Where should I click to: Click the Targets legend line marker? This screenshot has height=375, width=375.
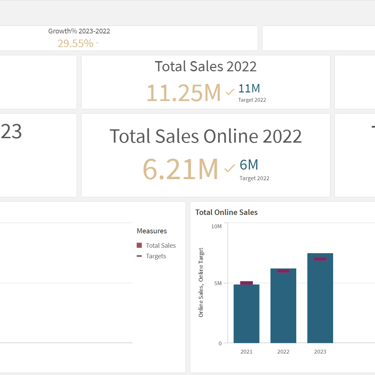click(x=139, y=256)
